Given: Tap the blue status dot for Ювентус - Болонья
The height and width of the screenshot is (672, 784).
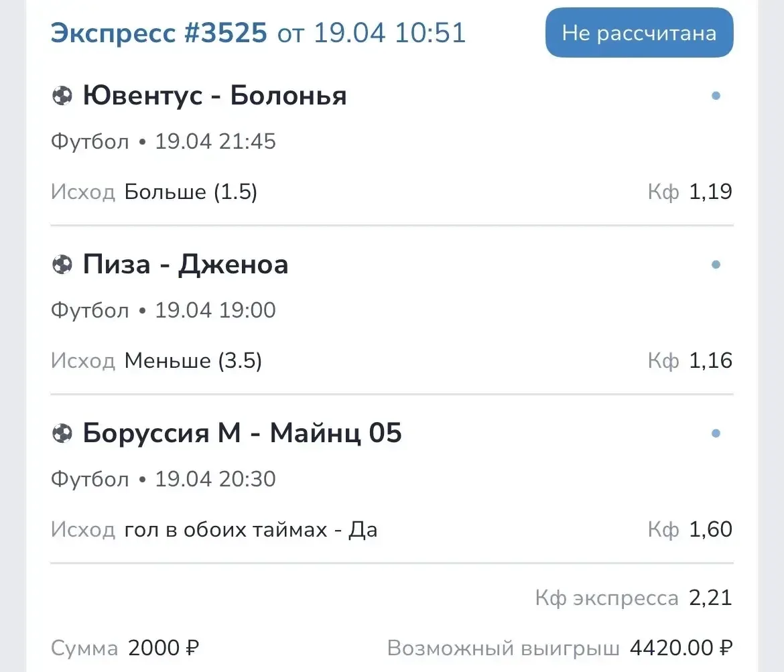Looking at the screenshot, I should point(716,96).
